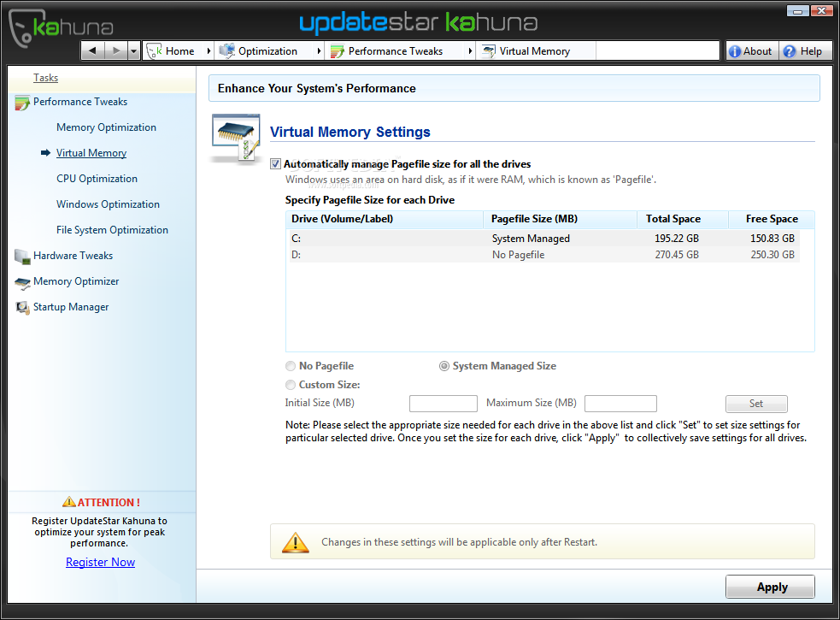Click the 195.22 GB total space value
The image size is (840, 620).
[677, 239]
